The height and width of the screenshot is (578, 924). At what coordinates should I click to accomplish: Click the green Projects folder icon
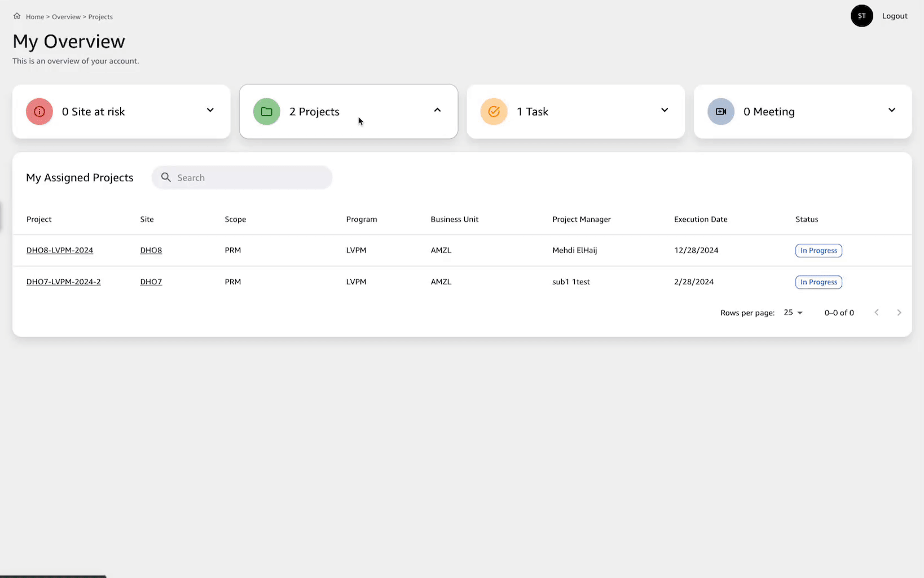click(x=266, y=111)
